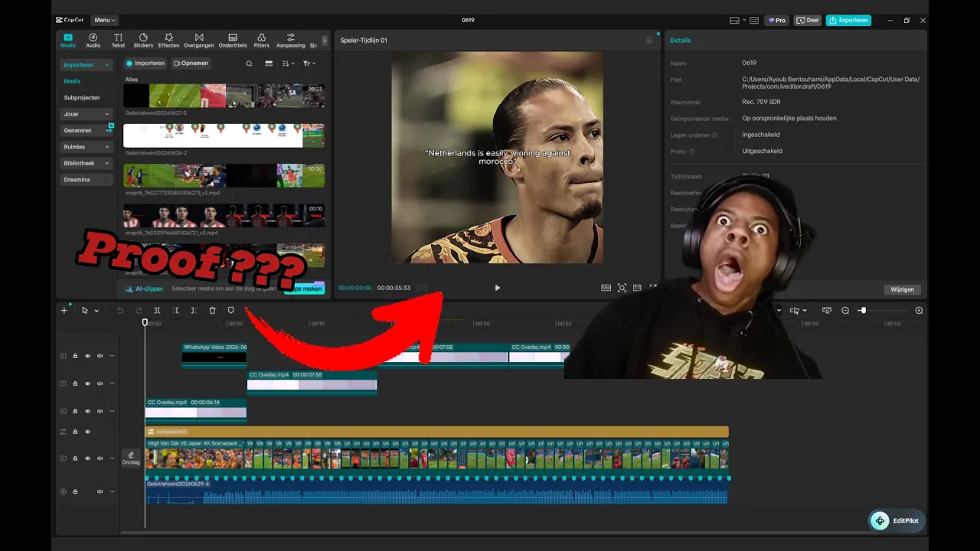Mute the CC Overlay 00:00:06:14 track
The height and width of the screenshot is (551, 980).
pyautogui.click(x=100, y=411)
